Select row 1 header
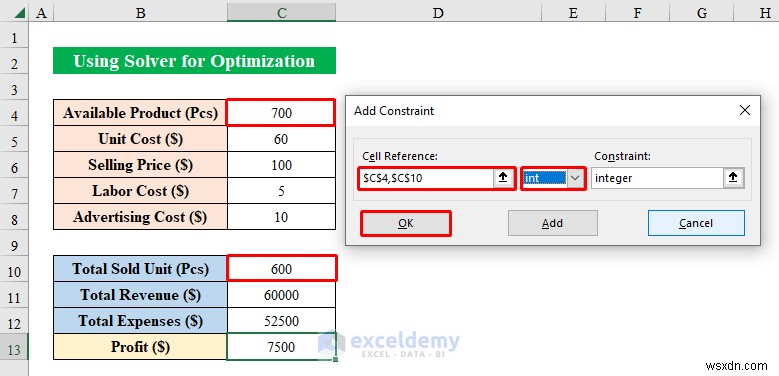Screen dimensions: 779x376 point(14,38)
